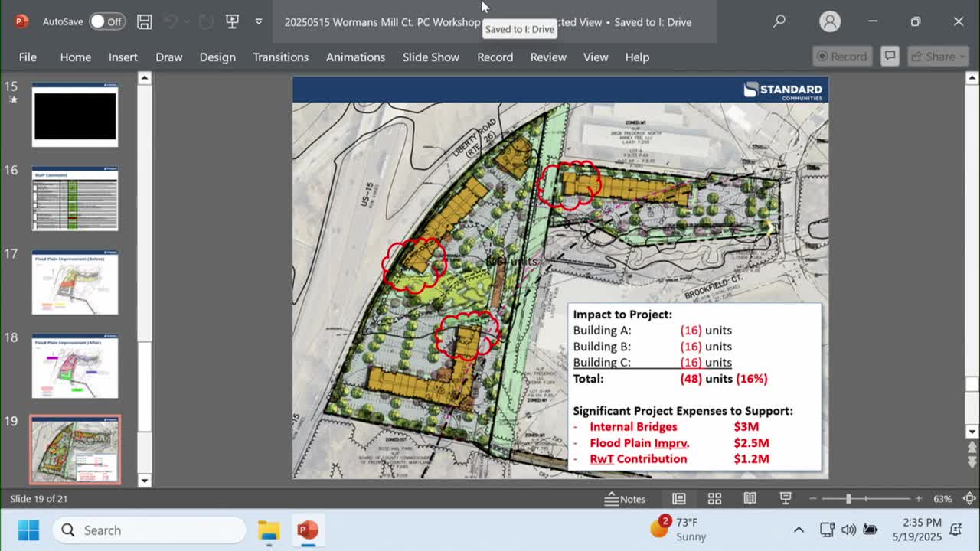Screen dimensions: 980x551
Task: Show hidden system tray icons chevron
Action: (x=799, y=530)
